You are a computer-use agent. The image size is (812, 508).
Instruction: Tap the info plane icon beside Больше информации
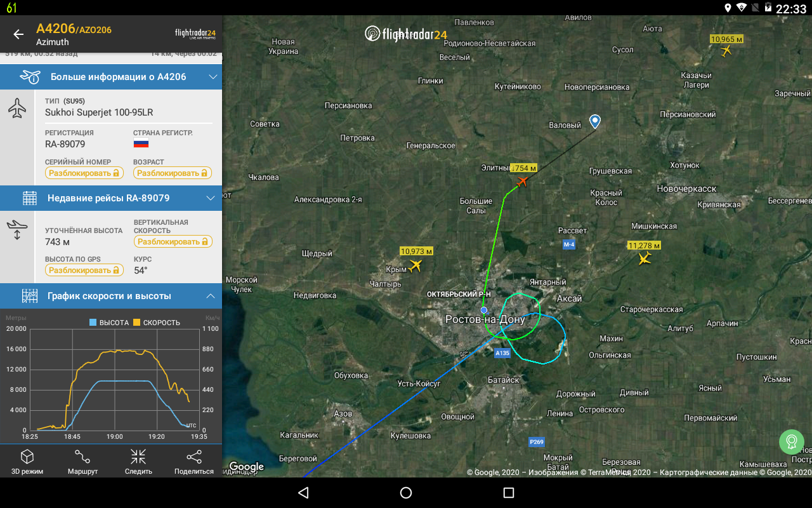coord(30,77)
